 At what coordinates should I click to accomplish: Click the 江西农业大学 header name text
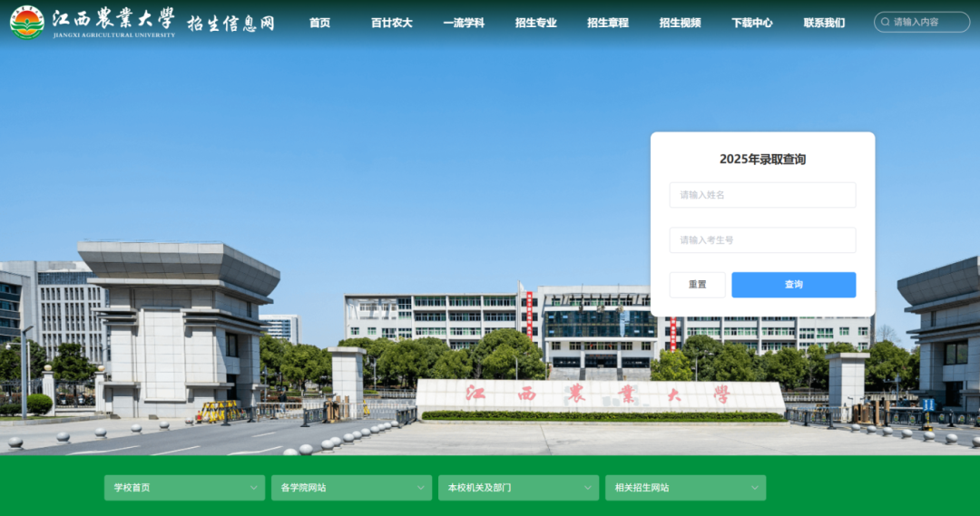pos(113,18)
